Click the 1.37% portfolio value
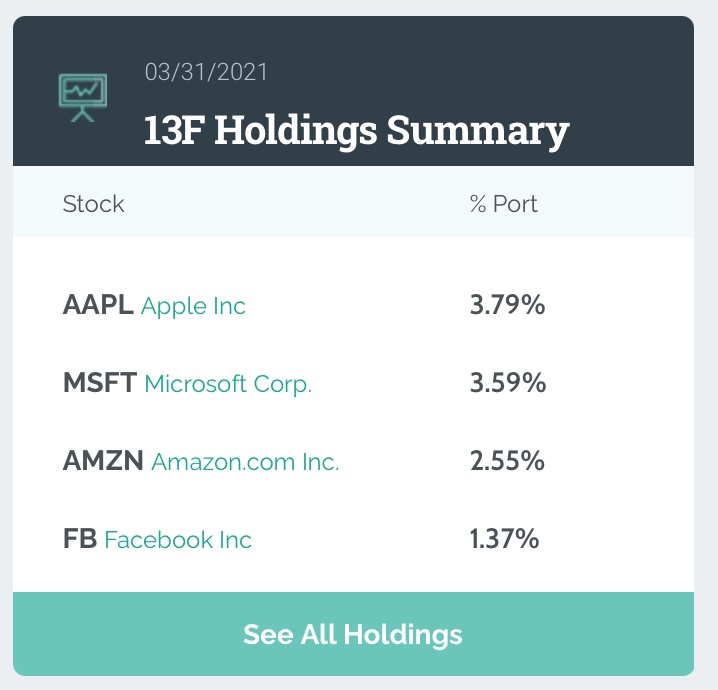Viewport: 718px width, 690px height. pyautogui.click(x=505, y=540)
